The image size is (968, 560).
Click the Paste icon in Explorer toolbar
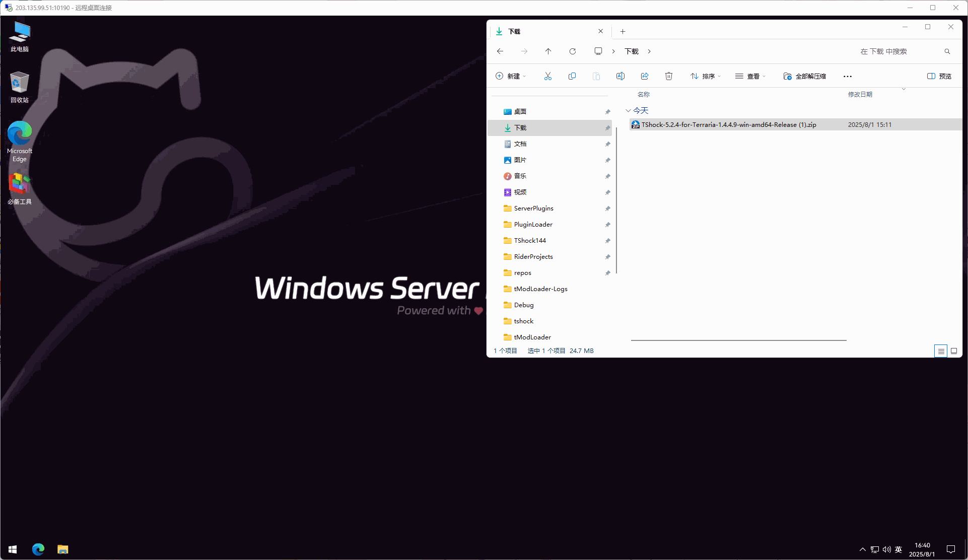[x=596, y=76]
